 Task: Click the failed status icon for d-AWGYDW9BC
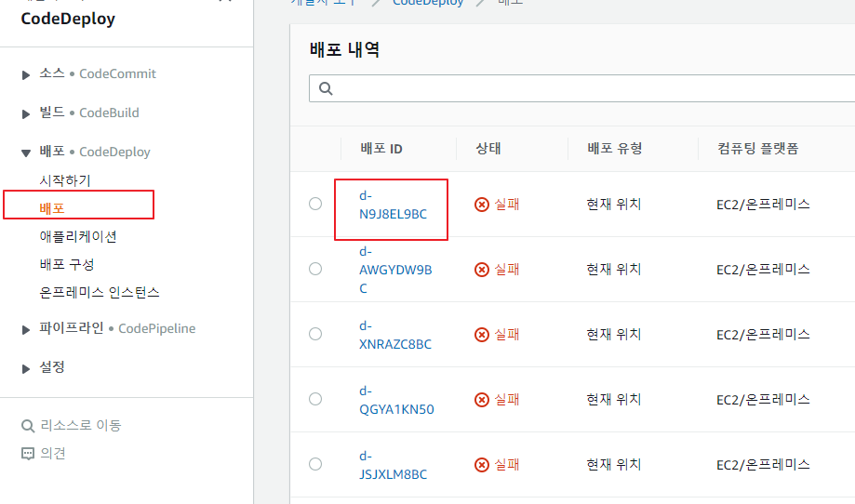(482, 270)
